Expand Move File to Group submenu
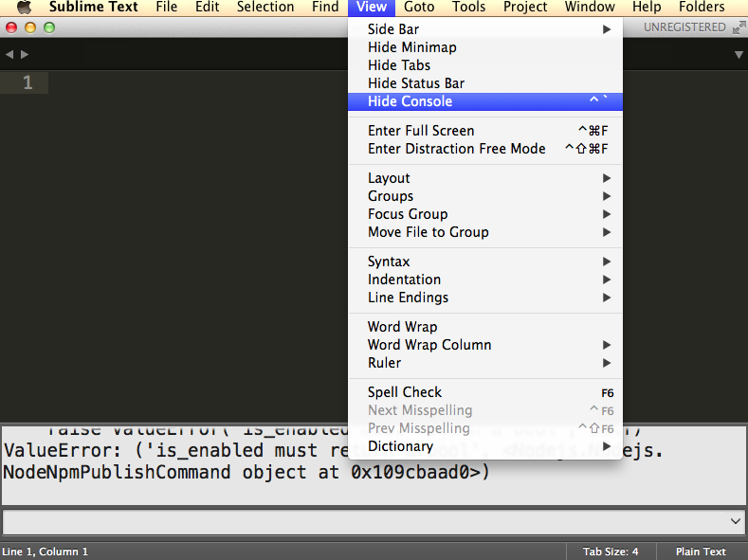The width and height of the screenshot is (748, 560). [x=485, y=232]
